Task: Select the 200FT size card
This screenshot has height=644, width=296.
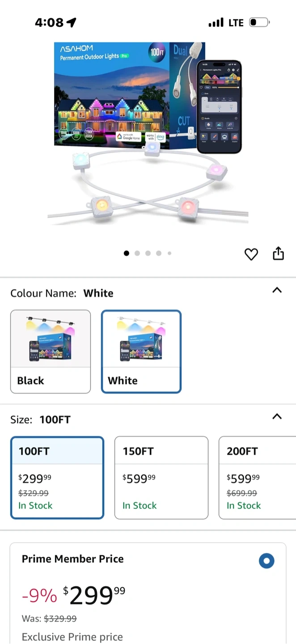Action: pyautogui.click(x=258, y=478)
